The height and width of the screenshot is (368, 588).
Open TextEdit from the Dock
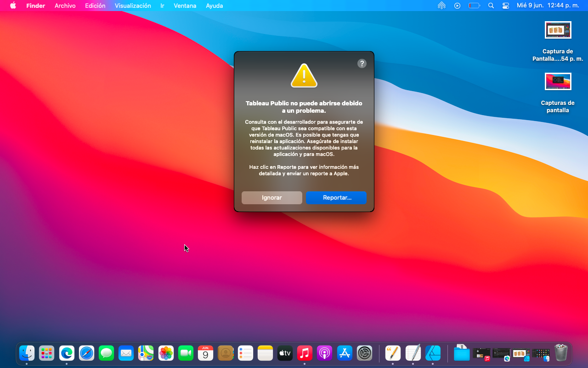coord(413,353)
